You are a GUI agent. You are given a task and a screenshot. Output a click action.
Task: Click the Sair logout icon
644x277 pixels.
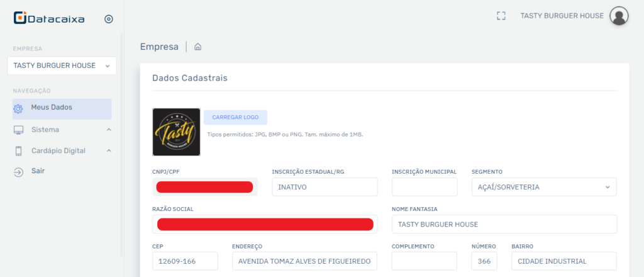click(18, 172)
